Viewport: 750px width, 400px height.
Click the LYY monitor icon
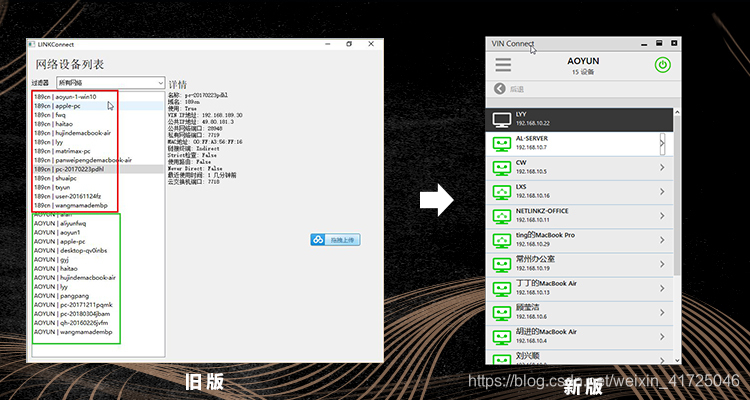click(502, 120)
